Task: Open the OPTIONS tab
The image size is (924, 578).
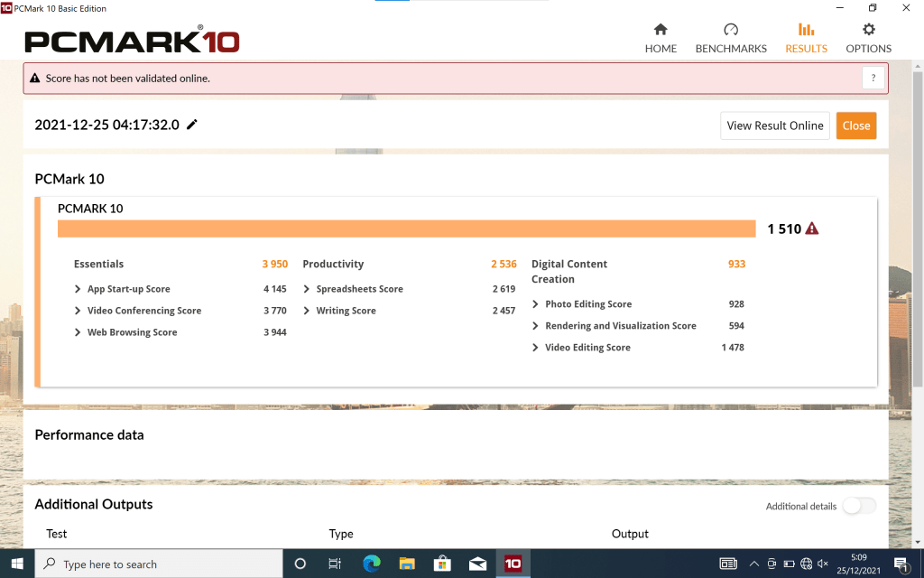Action: click(869, 38)
